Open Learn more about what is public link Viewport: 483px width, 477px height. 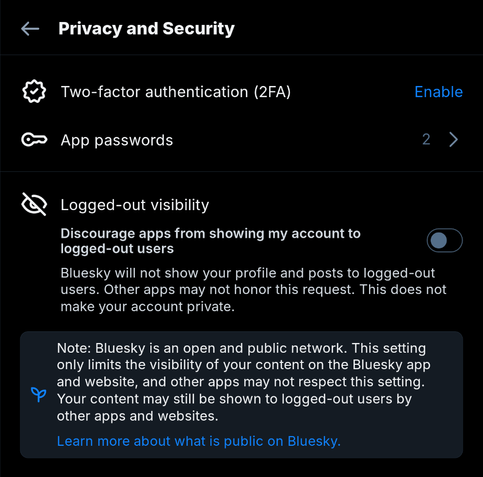(199, 441)
